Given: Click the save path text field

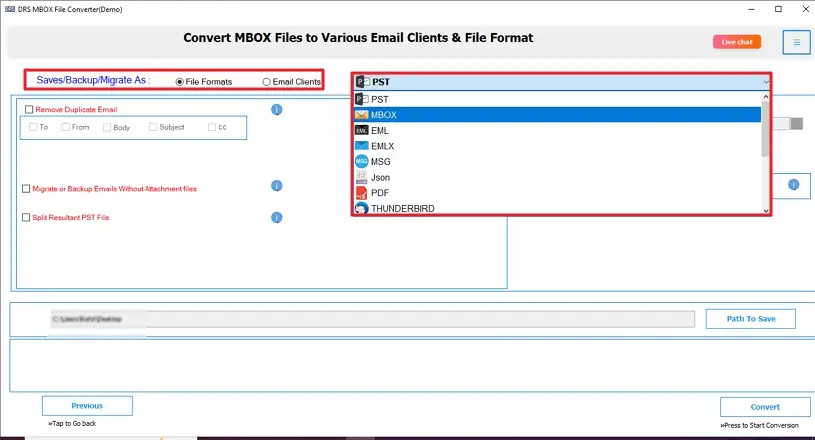Looking at the screenshot, I should [x=372, y=319].
